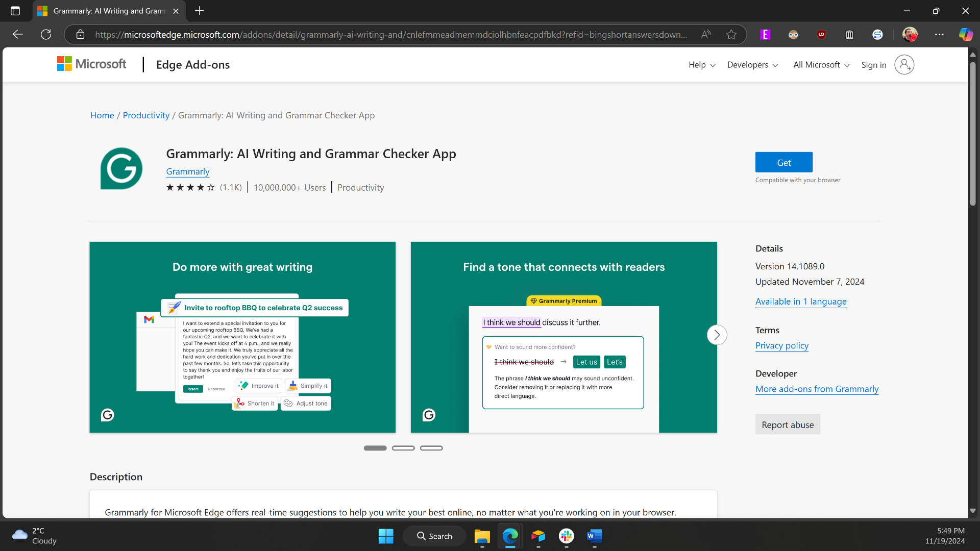Show next screenshot with arrow button
980x551 pixels.
point(717,335)
